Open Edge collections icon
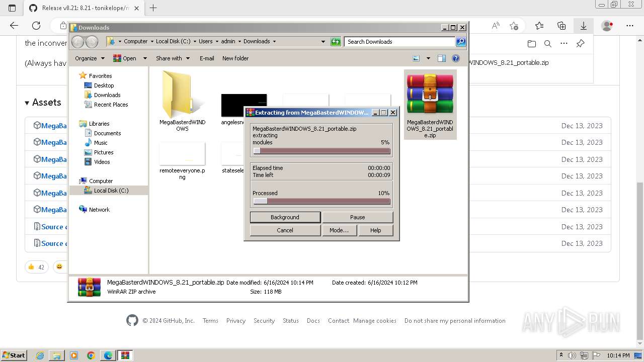The width and height of the screenshot is (644, 362). coord(561,26)
